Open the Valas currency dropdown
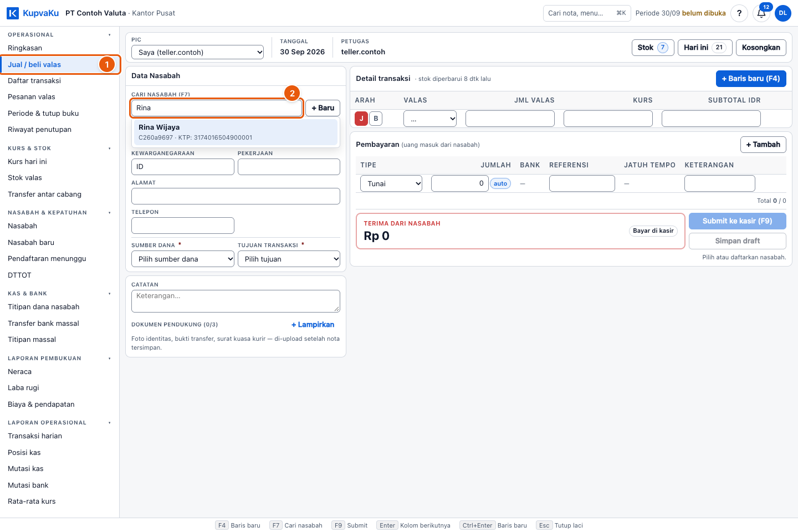The height and width of the screenshot is (532, 798). click(430, 119)
